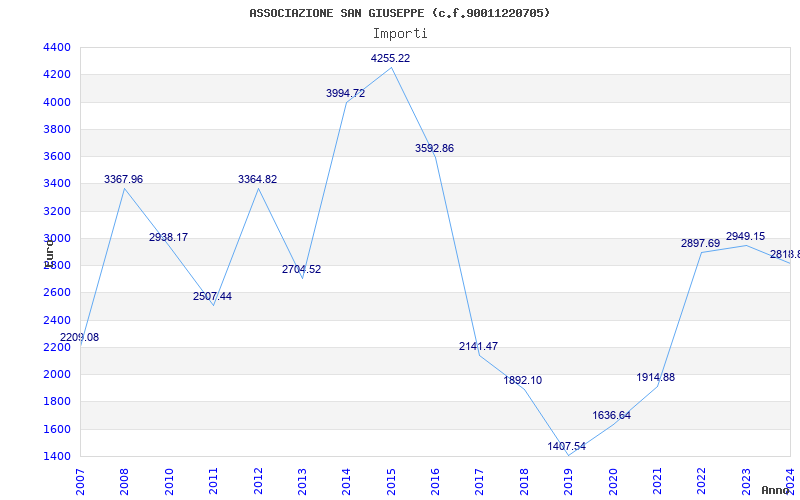The height and width of the screenshot is (500, 800).
Task: Click the y-axis value 2000
Action: pos(57,374)
